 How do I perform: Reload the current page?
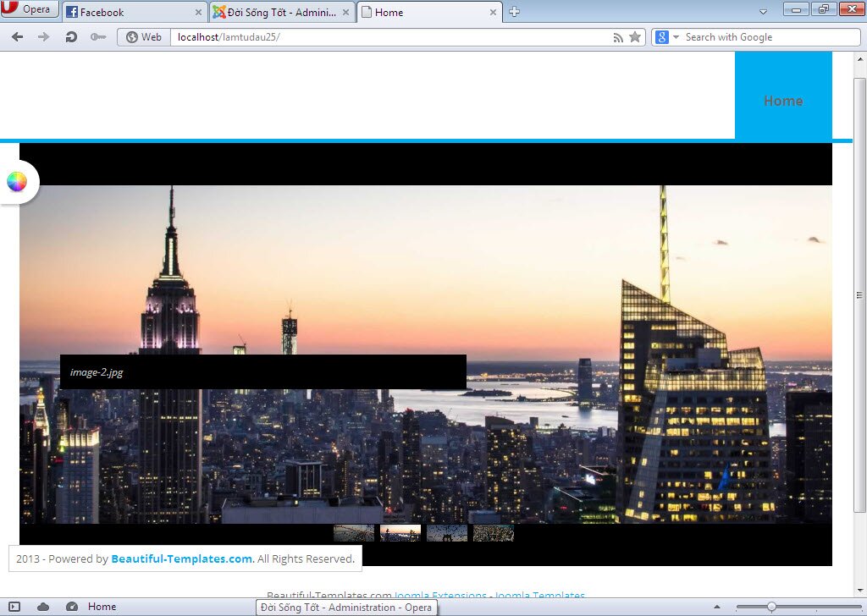70,36
